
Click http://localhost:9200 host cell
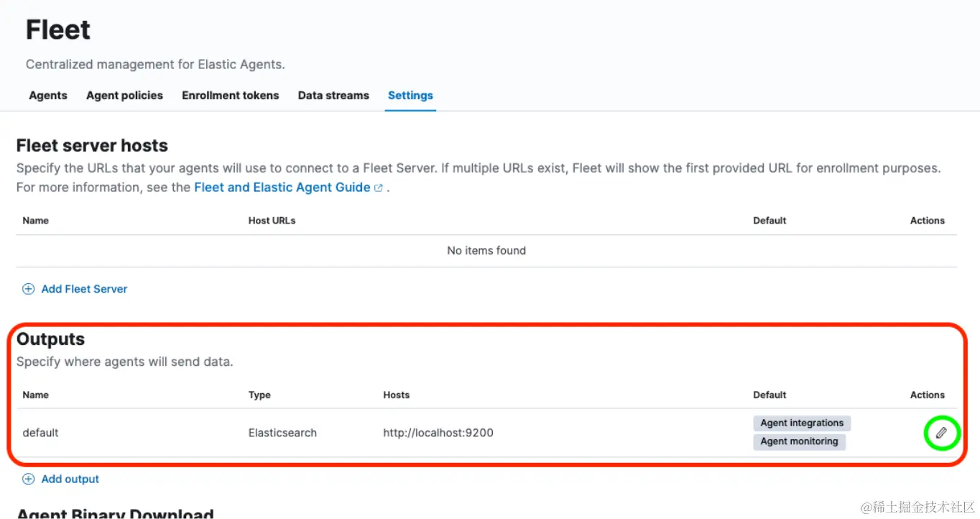[x=438, y=433]
